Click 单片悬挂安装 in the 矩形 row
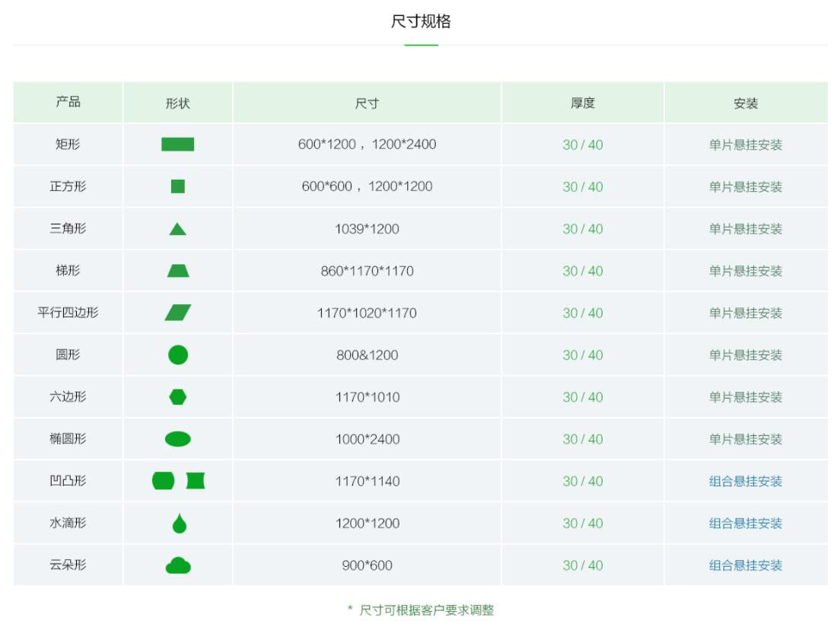840x627 pixels. [x=745, y=145]
